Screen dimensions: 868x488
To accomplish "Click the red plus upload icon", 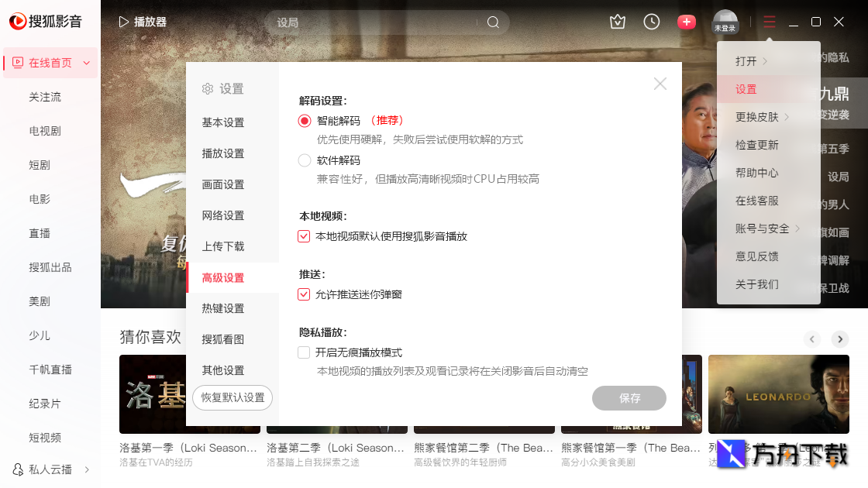I will [687, 22].
